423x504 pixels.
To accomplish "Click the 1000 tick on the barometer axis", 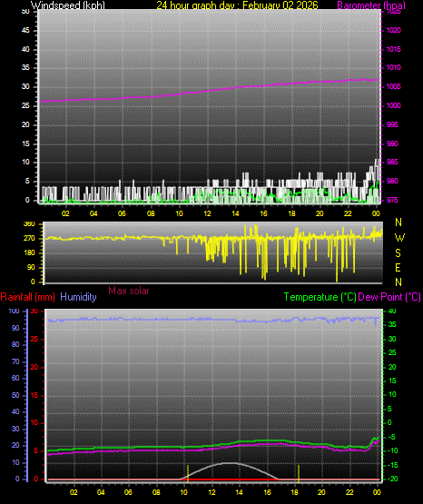I will click(x=393, y=105).
